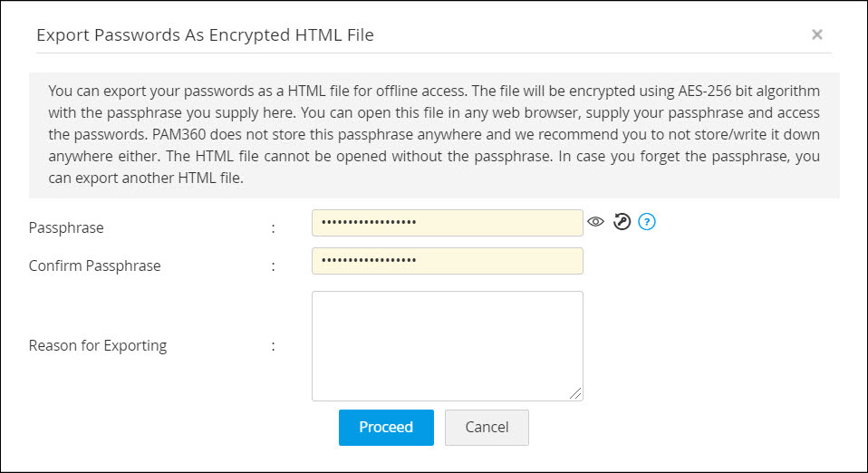This screenshot has width=868, height=473.
Task: Show the hidden passphrase with eye icon
Action: tap(595, 221)
